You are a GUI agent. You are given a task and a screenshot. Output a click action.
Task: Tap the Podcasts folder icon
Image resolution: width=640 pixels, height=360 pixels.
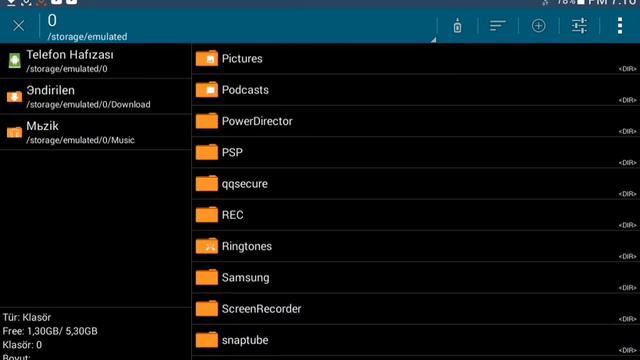[x=207, y=89]
